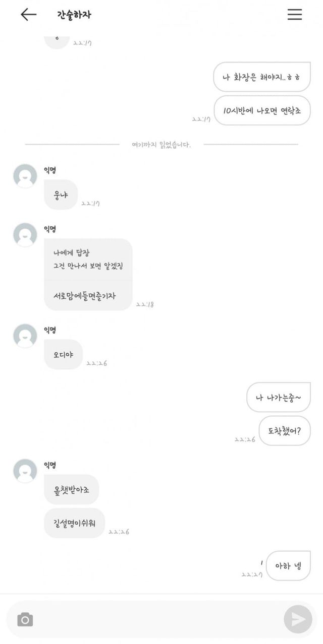
Task: Tap the avatar beside the '오디야' message
Action: tap(25, 336)
